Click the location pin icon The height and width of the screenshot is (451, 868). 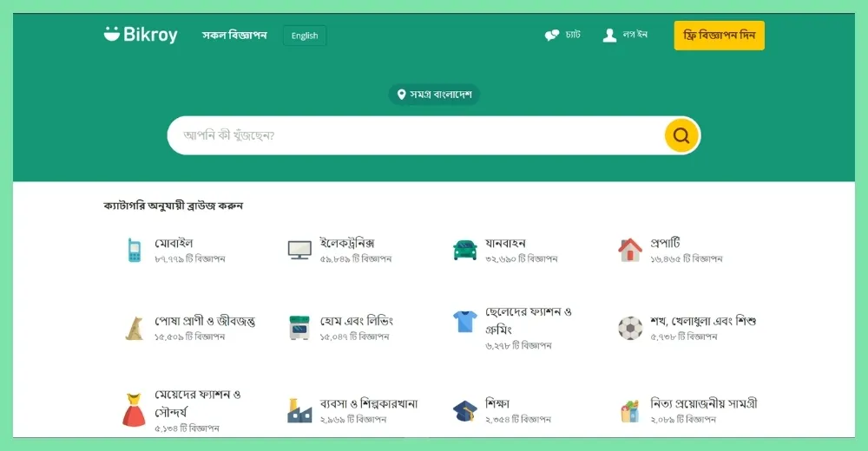(x=401, y=95)
